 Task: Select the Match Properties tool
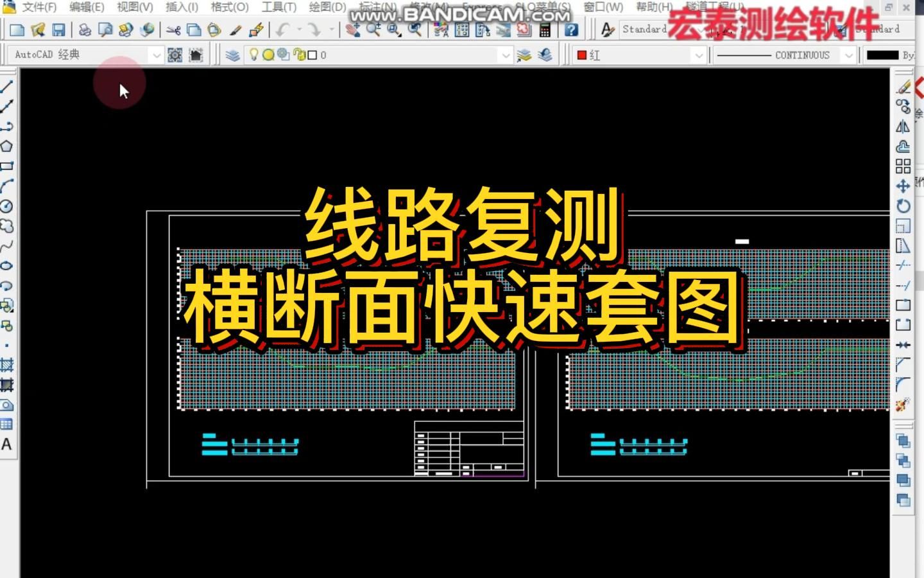[x=235, y=29]
